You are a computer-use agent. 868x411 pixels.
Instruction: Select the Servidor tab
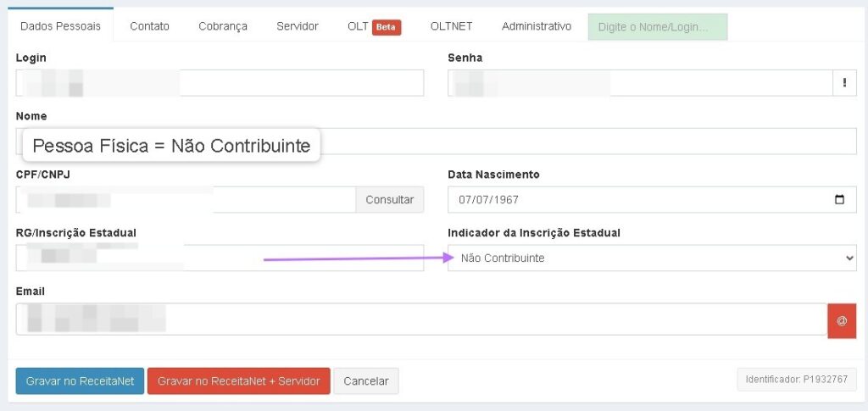(298, 26)
